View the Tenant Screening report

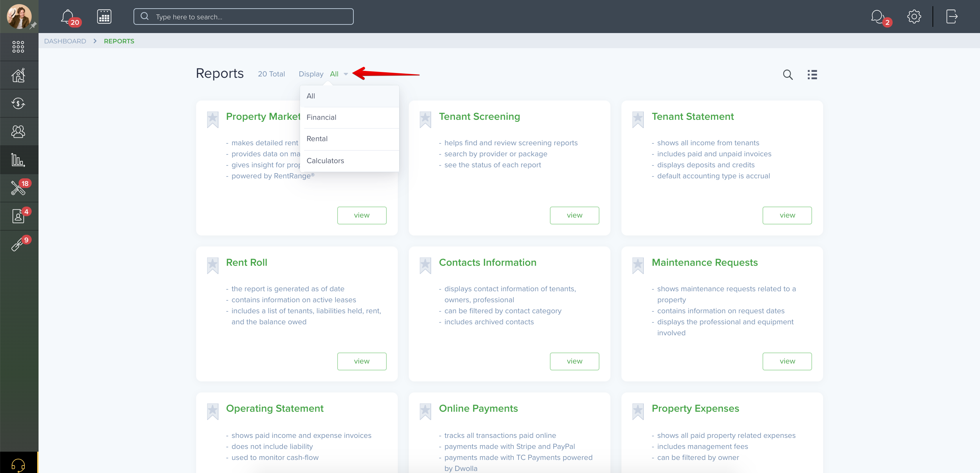click(574, 216)
